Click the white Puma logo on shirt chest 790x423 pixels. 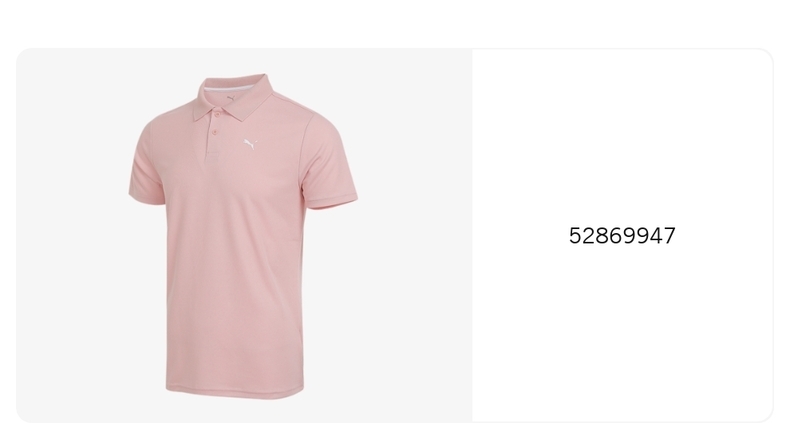(x=250, y=144)
